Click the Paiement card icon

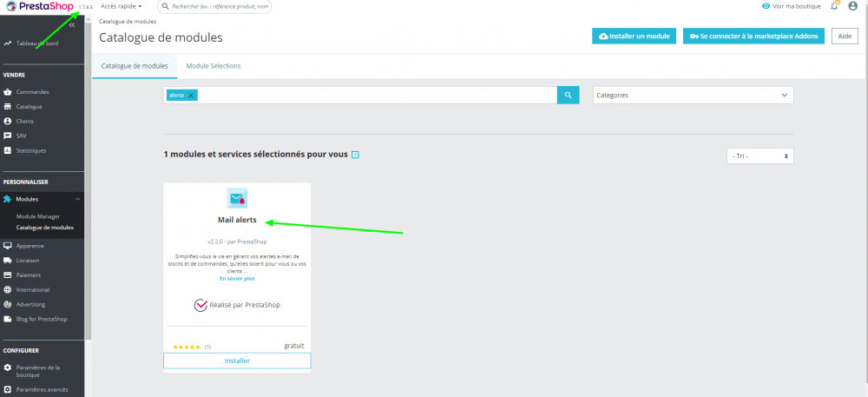(x=8, y=275)
